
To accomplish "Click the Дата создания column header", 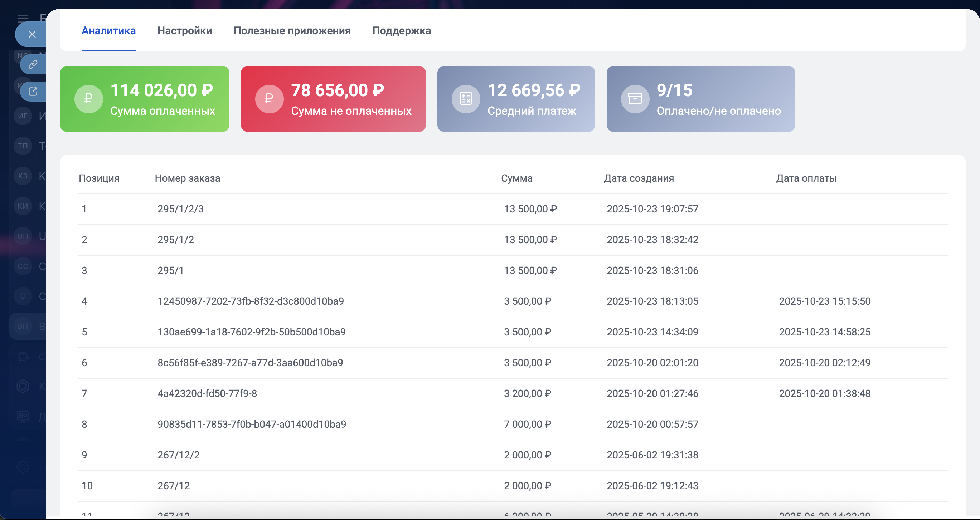I will (639, 178).
